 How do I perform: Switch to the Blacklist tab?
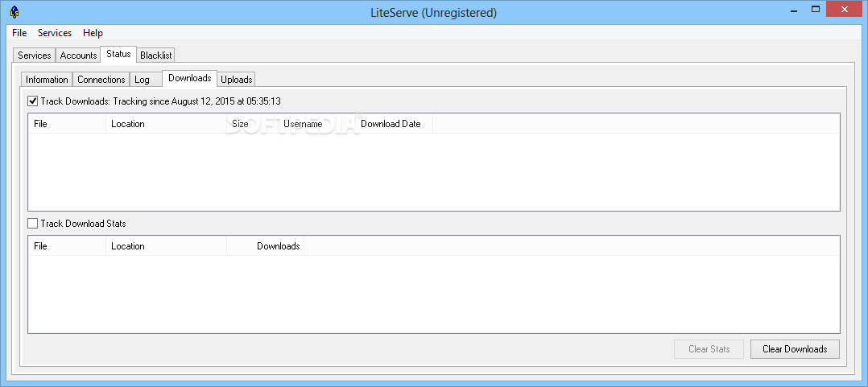click(x=156, y=56)
